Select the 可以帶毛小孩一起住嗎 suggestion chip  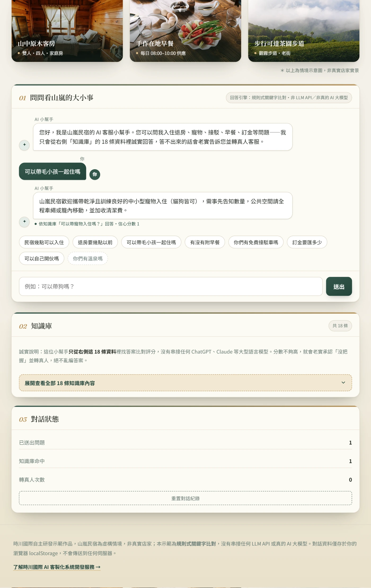(x=151, y=242)
